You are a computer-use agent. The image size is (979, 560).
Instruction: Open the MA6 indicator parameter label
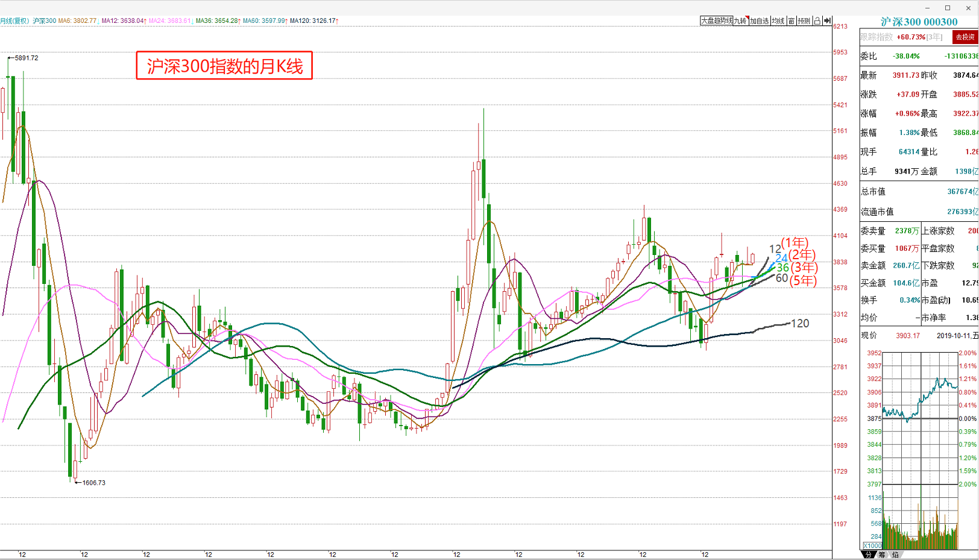(77, 21)
